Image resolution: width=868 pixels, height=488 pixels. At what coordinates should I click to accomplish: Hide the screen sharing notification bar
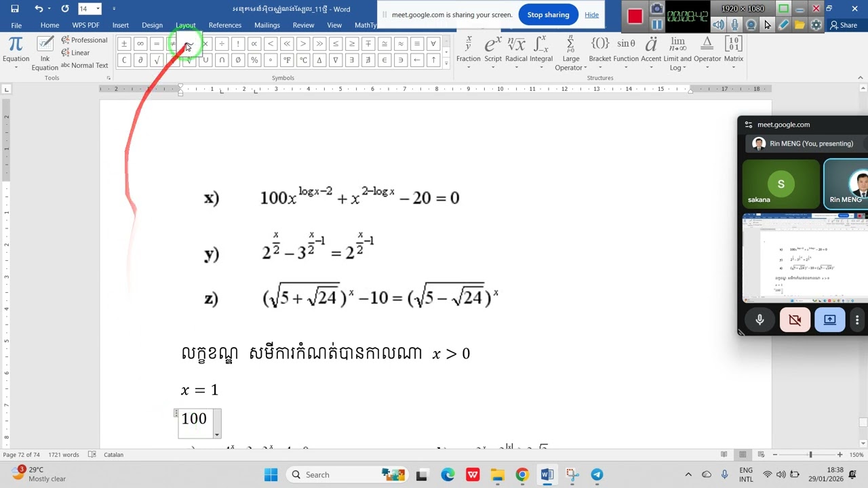592,15
